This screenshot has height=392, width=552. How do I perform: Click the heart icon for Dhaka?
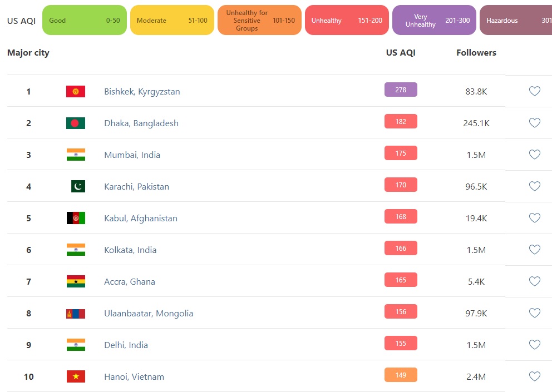(x=534, y=123)
